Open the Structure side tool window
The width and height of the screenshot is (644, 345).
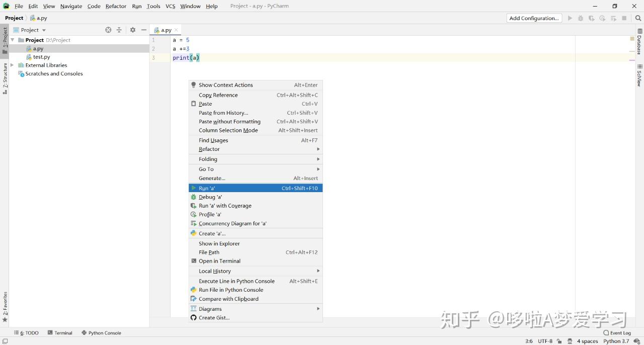click(5, 79)
